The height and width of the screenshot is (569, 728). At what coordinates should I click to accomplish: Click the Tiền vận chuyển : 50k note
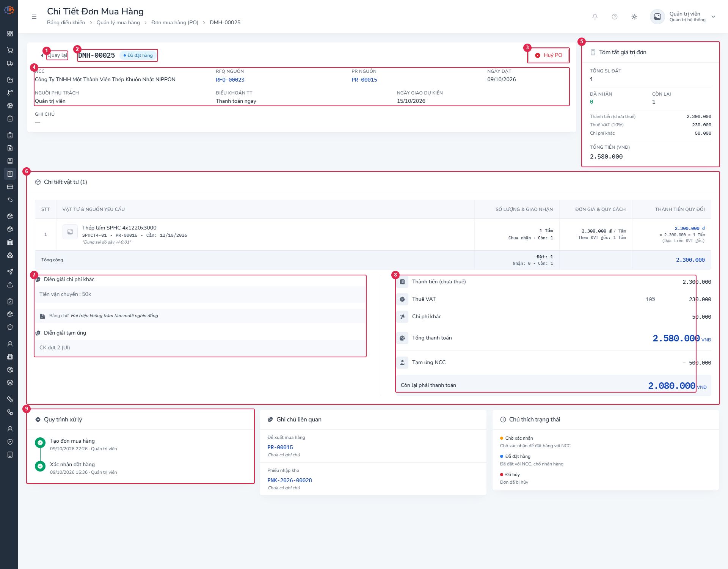65,294
